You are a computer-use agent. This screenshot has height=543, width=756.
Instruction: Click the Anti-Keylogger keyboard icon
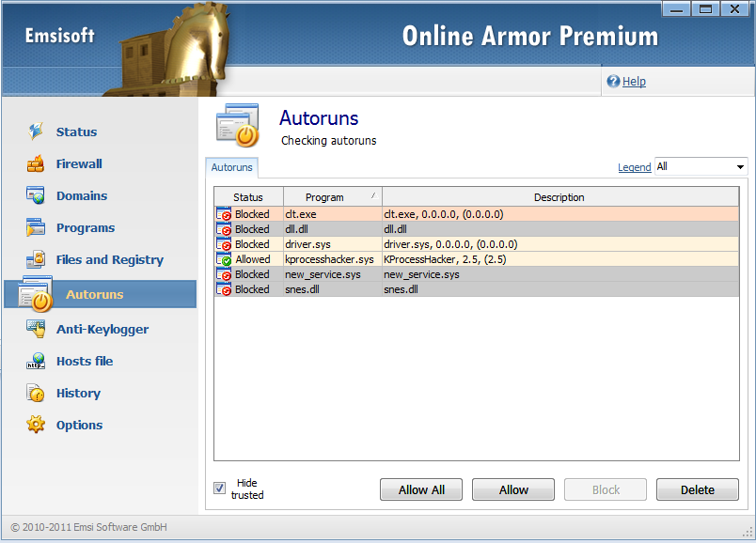36,329
